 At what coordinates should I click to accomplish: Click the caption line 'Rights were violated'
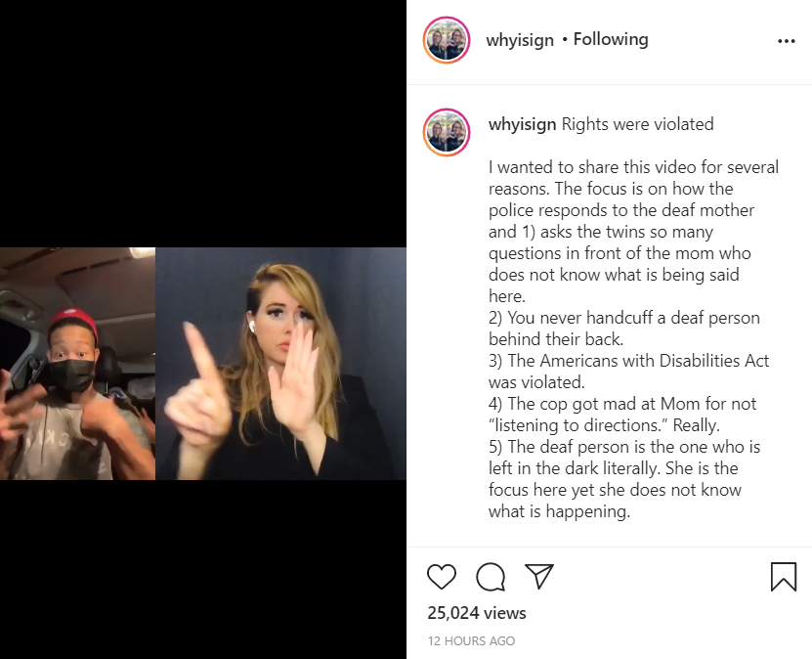click(x=637, y=124)
